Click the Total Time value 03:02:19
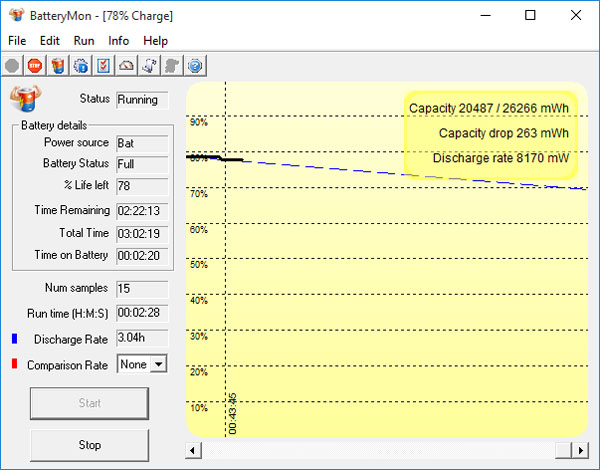The image size is (600, 470). click(142, 234)
